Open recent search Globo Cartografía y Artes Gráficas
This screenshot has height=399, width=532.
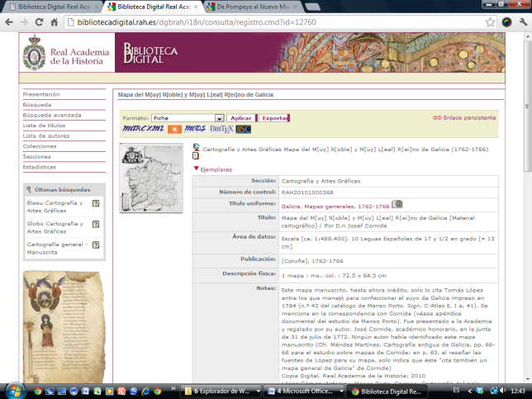(x=55, y=227)
